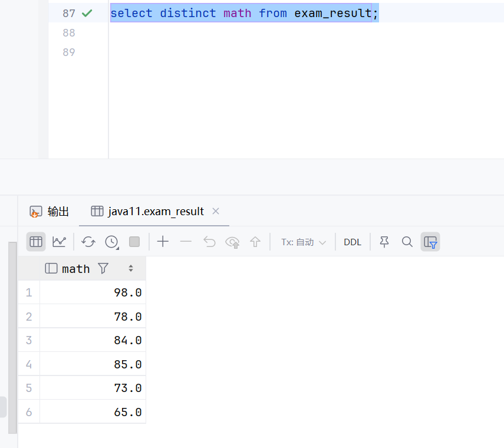Pin the result tab
504x448 pixels.
[384, 242]
